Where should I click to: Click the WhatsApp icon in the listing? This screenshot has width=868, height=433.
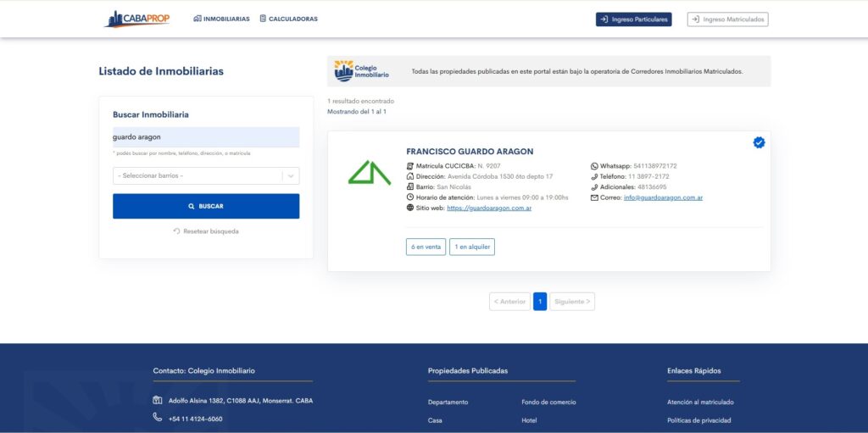coord(594,166)
